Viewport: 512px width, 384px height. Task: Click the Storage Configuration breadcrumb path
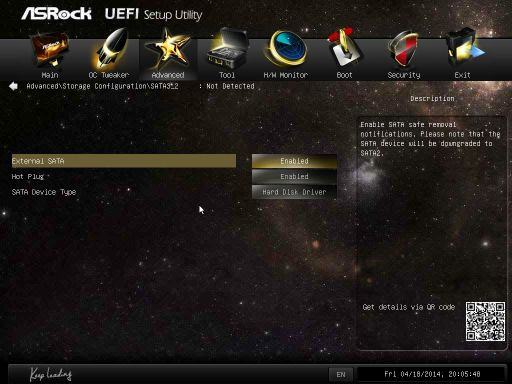point(102,86)
